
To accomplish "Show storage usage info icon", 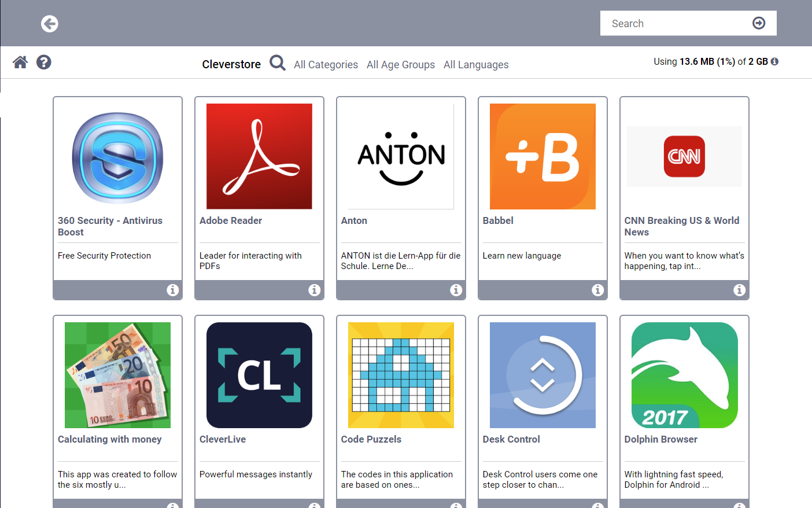I will pos(774,61).
